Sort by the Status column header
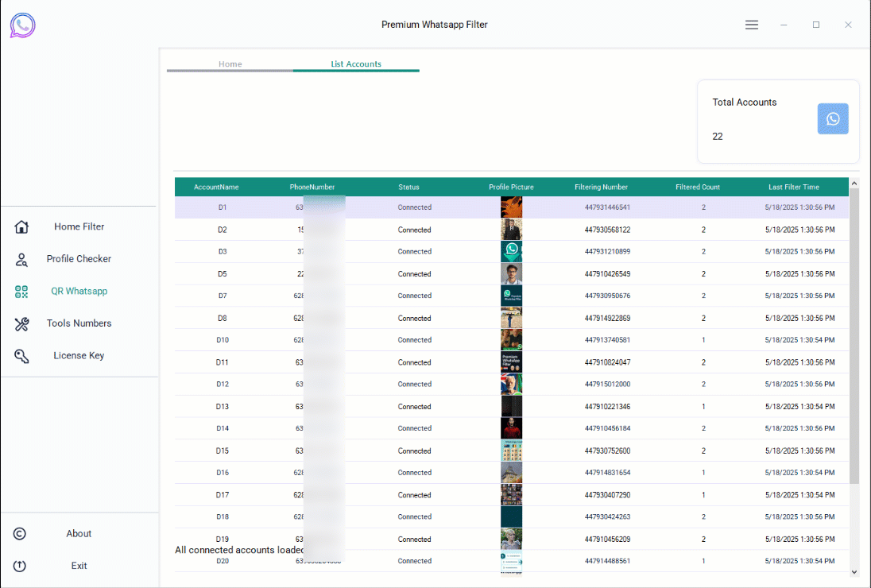871x588 pixels. tap(408, 187)
